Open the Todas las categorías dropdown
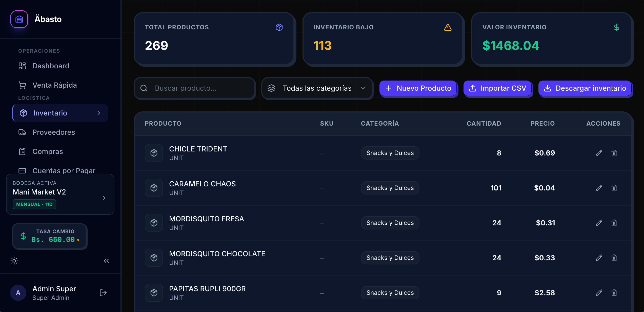This screenshot has height=312, width=644. [x=317, y=88]
